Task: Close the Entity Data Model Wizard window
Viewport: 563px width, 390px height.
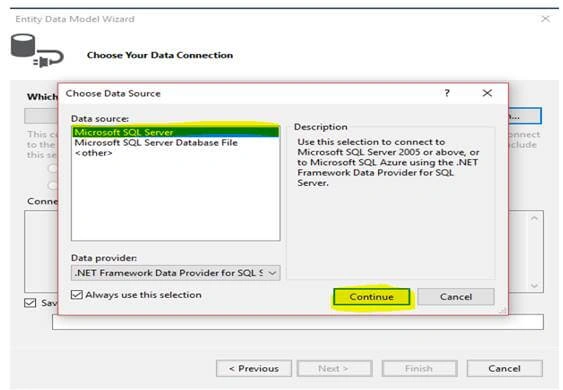Action: click(545, 19)
